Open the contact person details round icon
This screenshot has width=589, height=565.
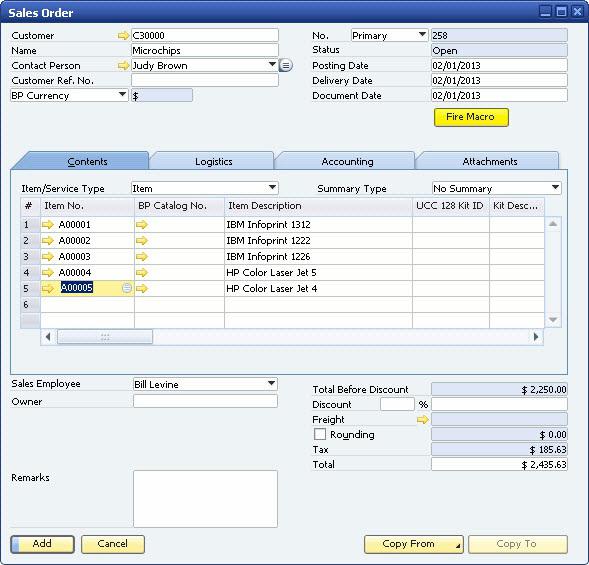(286, 66)
